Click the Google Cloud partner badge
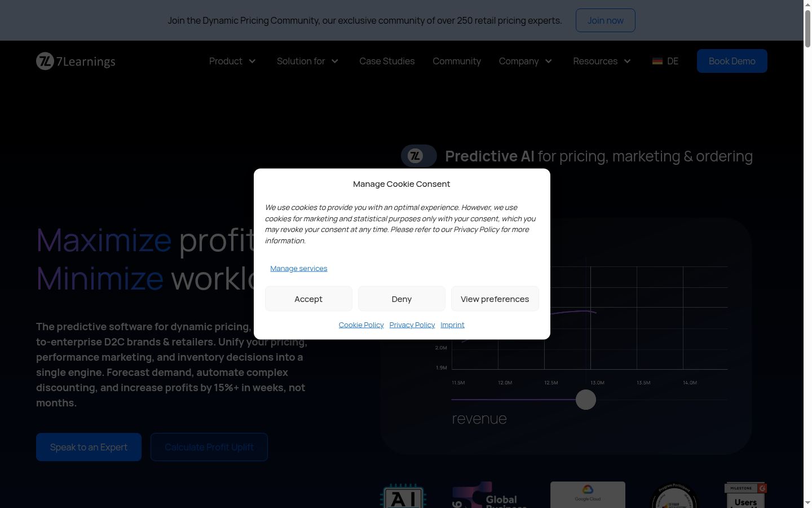This screenshot has height=508, width=812. tap(588, 494)
